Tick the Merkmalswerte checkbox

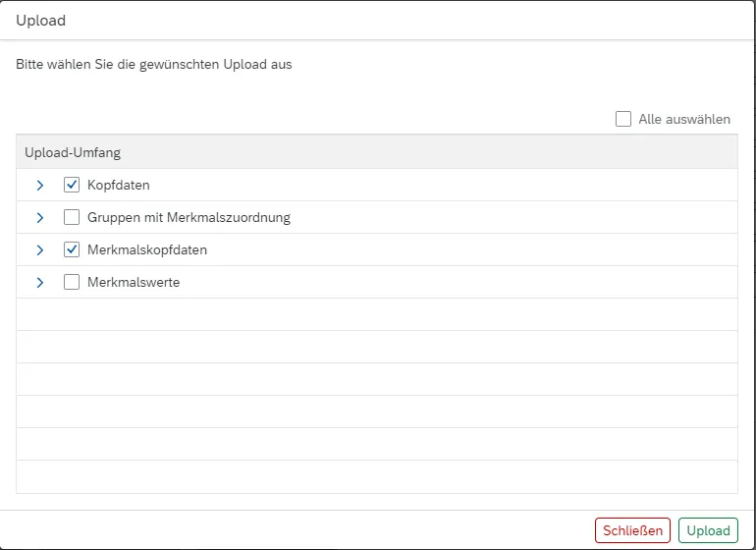(x=72, y=282)
